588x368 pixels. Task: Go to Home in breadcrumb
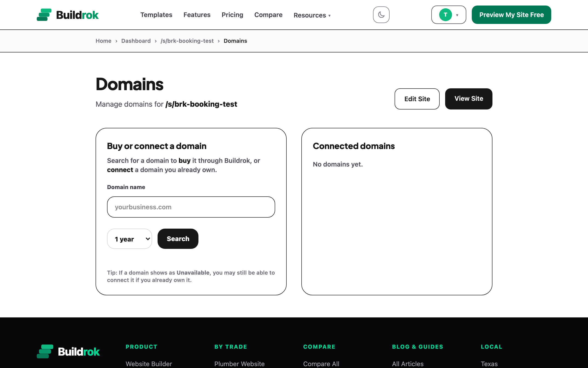[x=103, y=41]
